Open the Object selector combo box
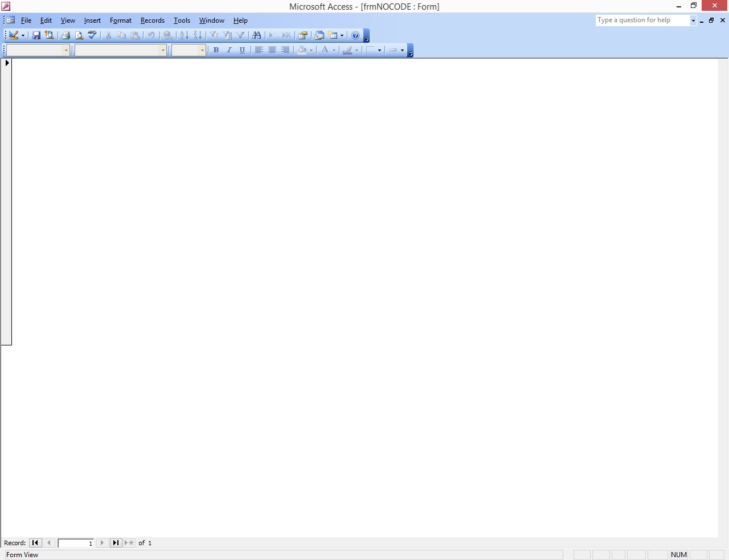This screenshot has width=729, height=560. coord(38,50)
